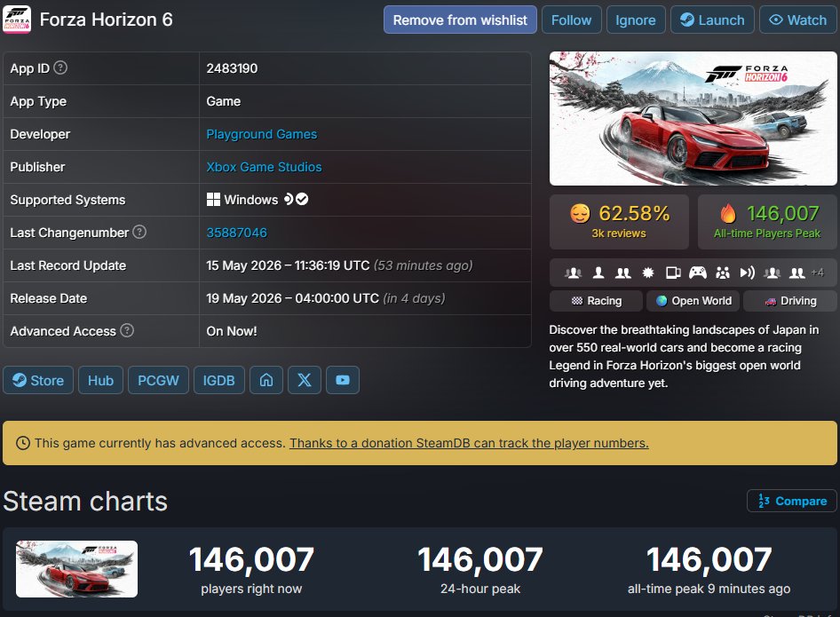Click the starburst achievements category icon
The image size is (840, 617).
(x=648, y=273)
